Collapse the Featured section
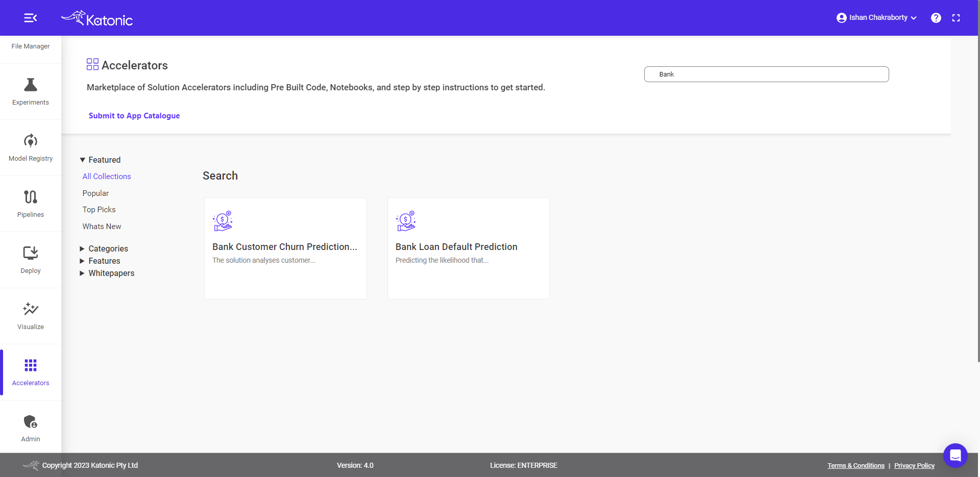The height and width of the screenshot is (477, 980). coord(101,160)
